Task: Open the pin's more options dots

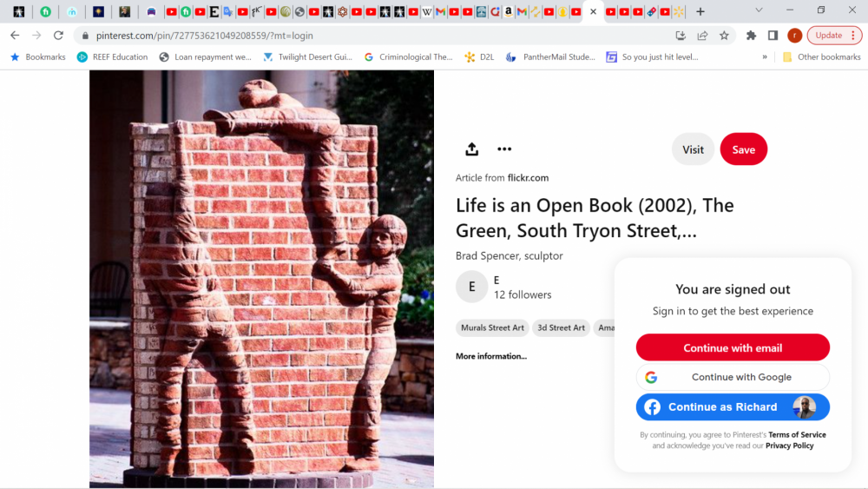Action: [x=503, y=149]
